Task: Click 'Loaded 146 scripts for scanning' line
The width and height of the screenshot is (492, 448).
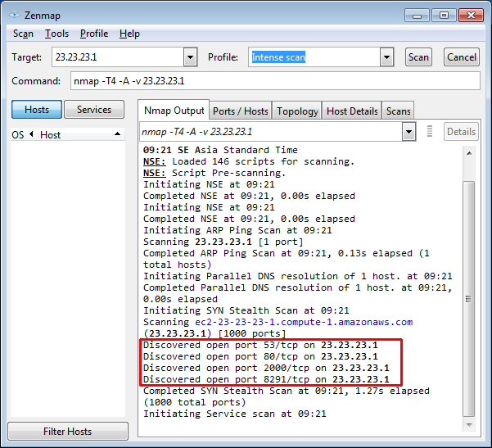Action: [x=249, y=161]
